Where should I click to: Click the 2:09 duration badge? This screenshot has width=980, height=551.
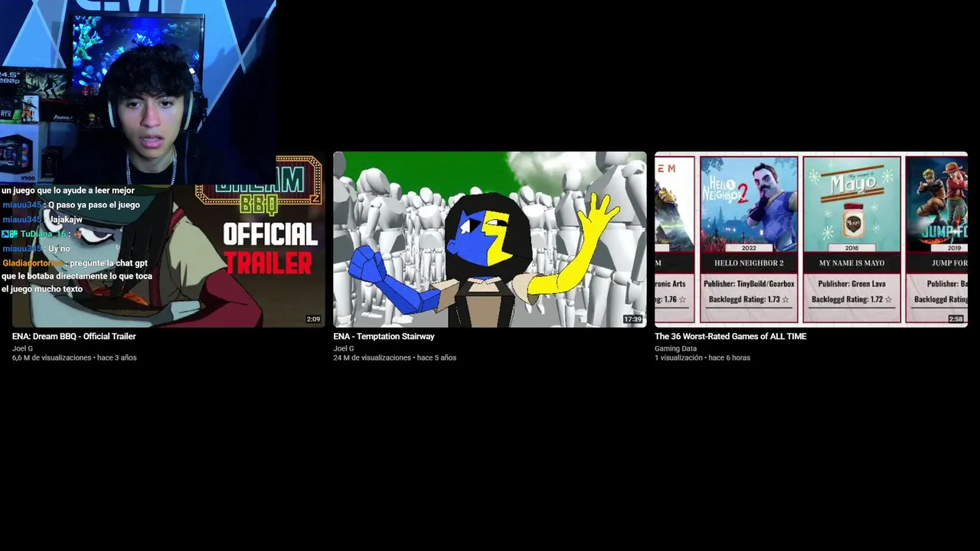coord(313,319)
